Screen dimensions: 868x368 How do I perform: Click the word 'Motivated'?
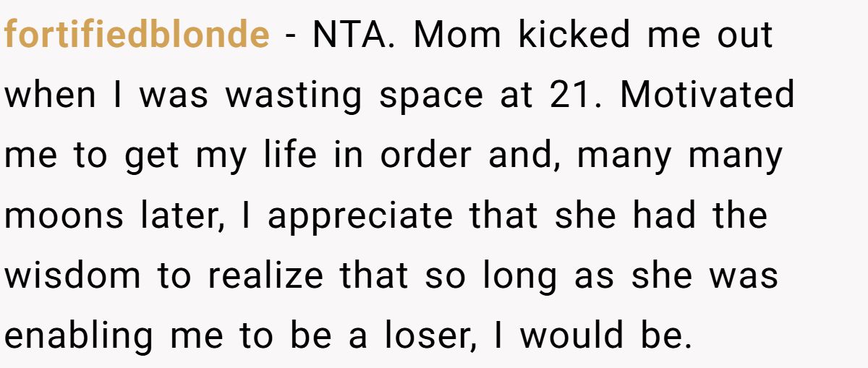[x=707, y=95]
